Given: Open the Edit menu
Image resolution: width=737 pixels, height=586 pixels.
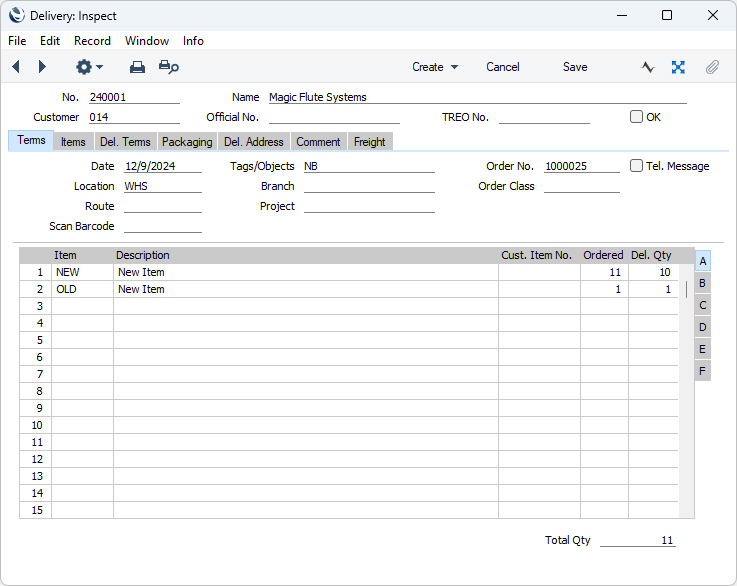Looking at the screenshot, I should (x=50, y=41).
